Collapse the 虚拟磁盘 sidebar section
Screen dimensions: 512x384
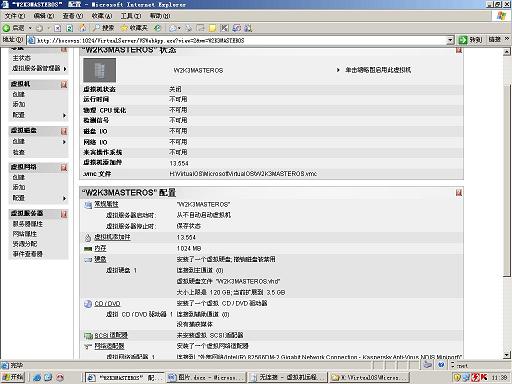[64, 131]
